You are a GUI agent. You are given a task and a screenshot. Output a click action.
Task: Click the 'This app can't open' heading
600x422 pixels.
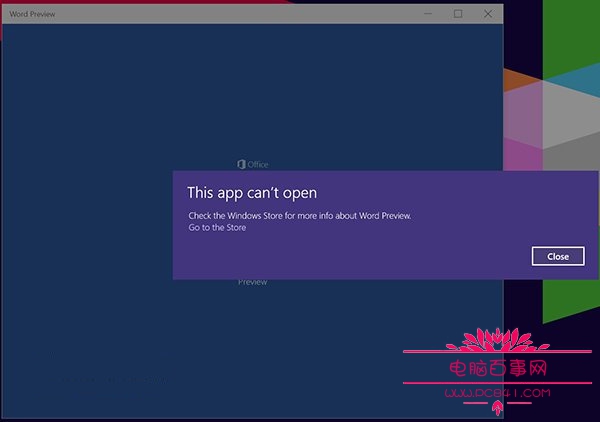coord(252,193)
